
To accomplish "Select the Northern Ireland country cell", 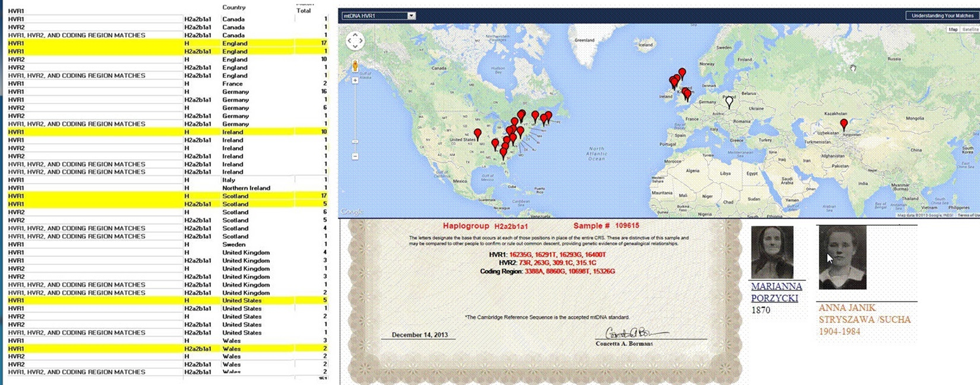I will (x=246, y=188).
